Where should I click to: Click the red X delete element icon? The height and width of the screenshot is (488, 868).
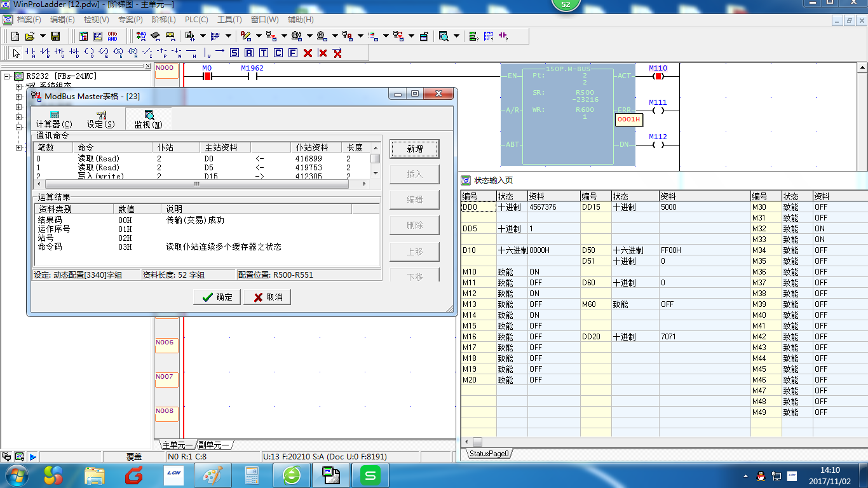point(308,53)
